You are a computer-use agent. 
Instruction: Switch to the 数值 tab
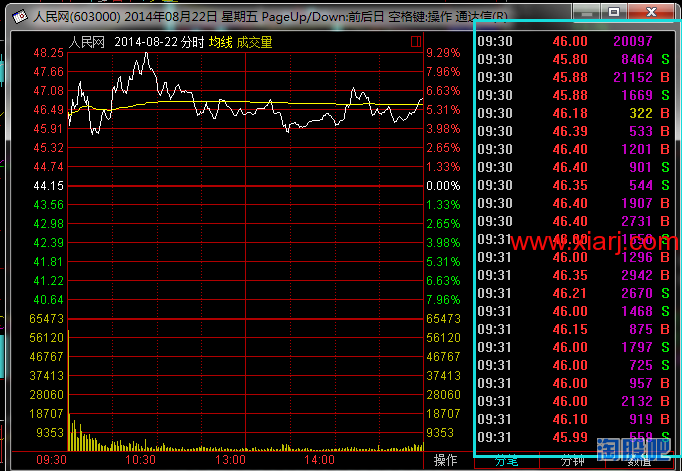coord(639,461)
